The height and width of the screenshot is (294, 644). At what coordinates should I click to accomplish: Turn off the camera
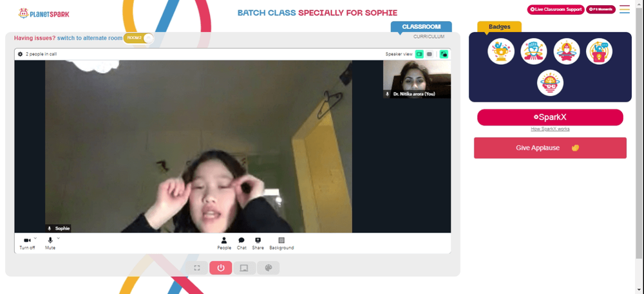27,243
